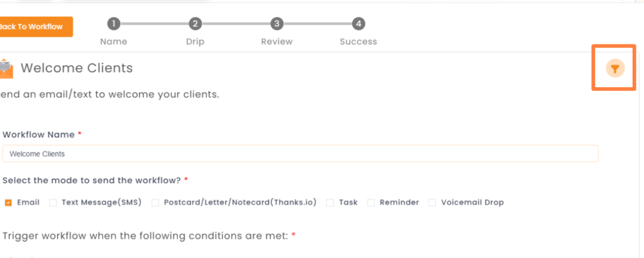
Task: Click the Welcome Clients heading
Action: [x=77, y=68]
